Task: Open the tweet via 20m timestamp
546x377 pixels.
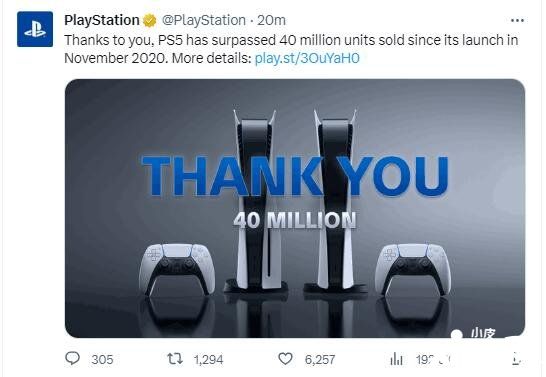Action: (271, 21)
